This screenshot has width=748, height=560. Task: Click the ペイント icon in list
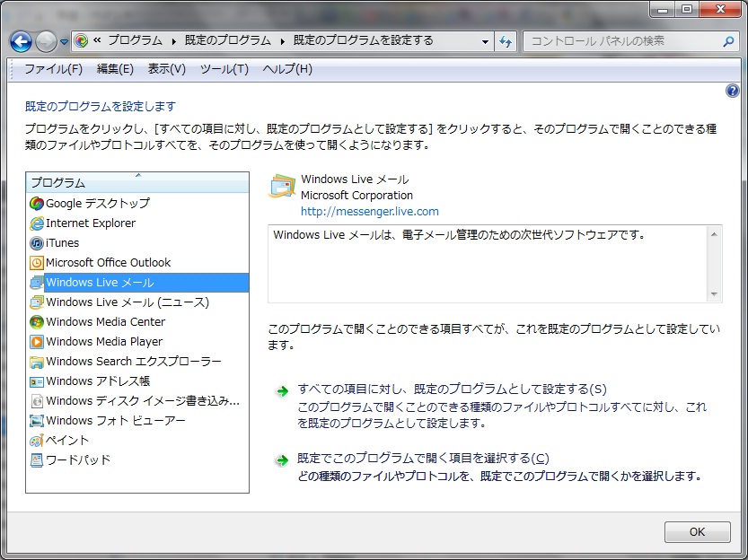pos(36,441)
